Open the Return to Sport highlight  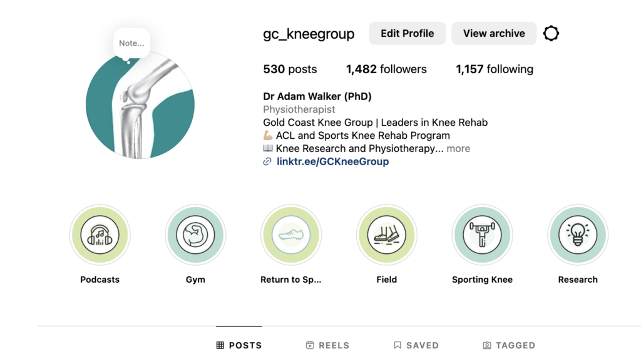[x=291, y=235]
